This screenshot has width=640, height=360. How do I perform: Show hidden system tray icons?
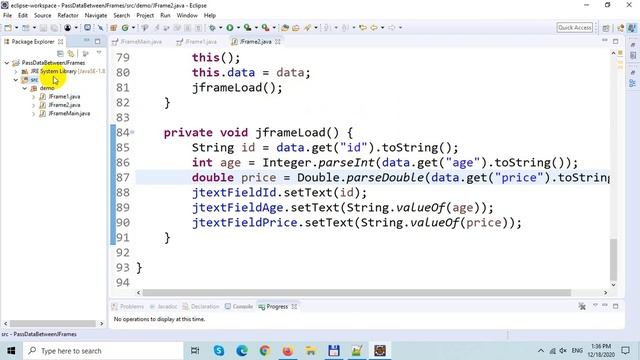(x=541, y=351)
